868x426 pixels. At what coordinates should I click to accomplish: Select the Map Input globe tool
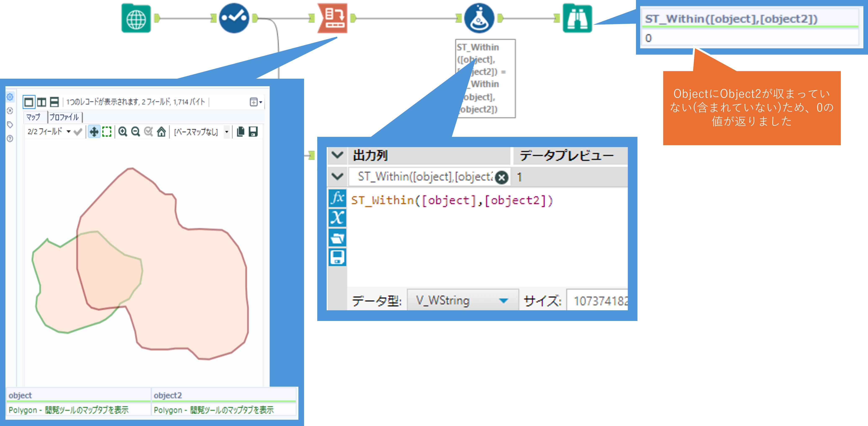coord(136,18)
